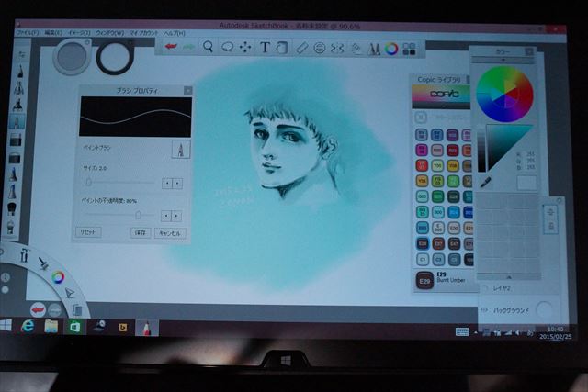Select the Ellipse guide tool

point(320,48)
